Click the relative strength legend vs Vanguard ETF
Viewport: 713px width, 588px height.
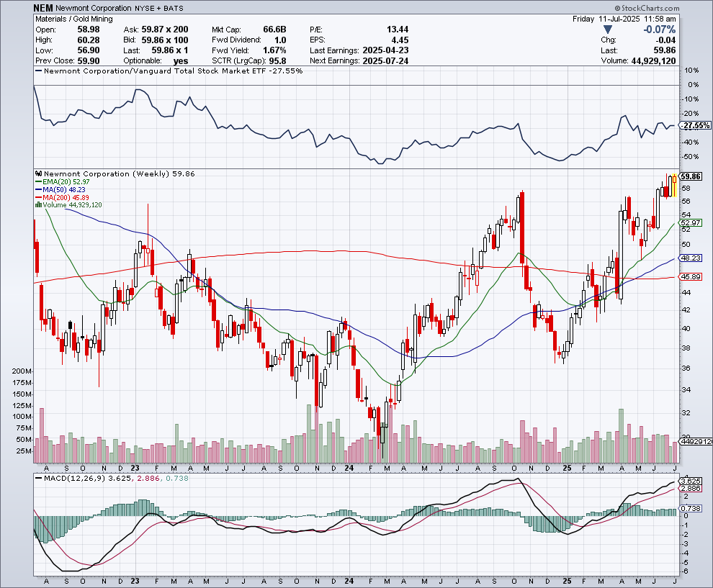coord(169,71)
